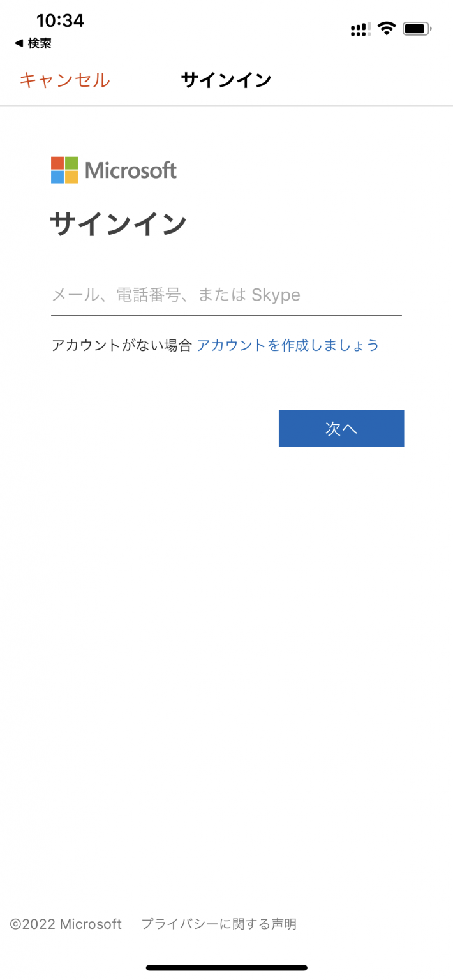Tap the Wi-Fi status icon
453x980 pixels.
387,28
